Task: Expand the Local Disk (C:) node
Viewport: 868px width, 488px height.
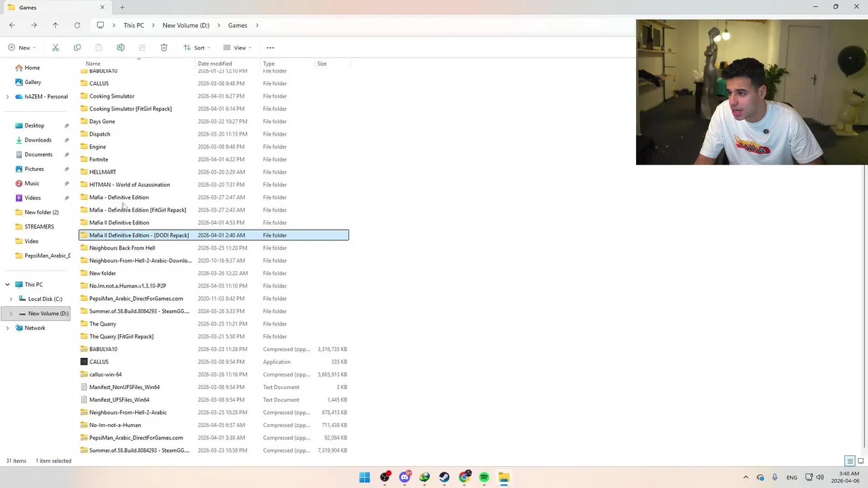Action: (x=11, y=299)
